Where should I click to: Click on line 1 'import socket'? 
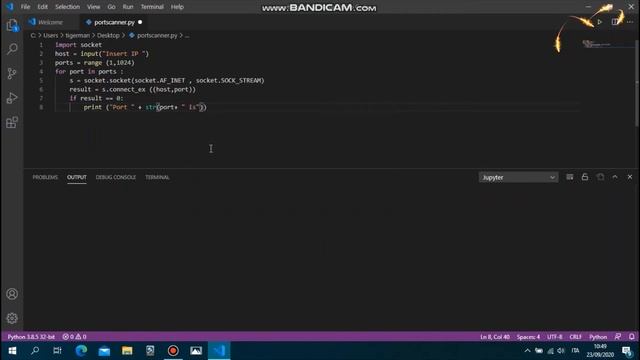(78, 45)
